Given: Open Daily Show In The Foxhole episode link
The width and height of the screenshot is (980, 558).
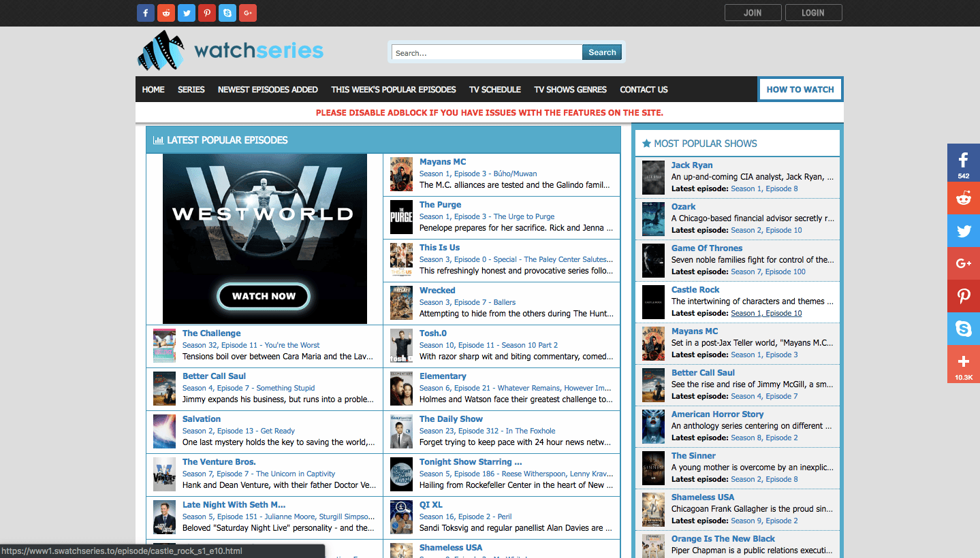Looking at the screenshot, I should pos(487,431).
